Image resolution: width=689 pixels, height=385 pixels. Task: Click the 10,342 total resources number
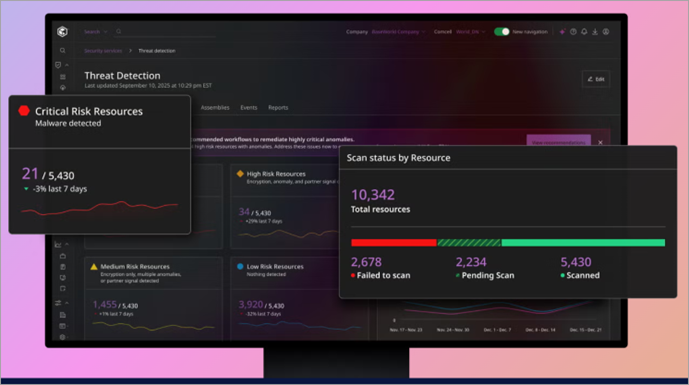pyautogui.click(x=373, y=195)
